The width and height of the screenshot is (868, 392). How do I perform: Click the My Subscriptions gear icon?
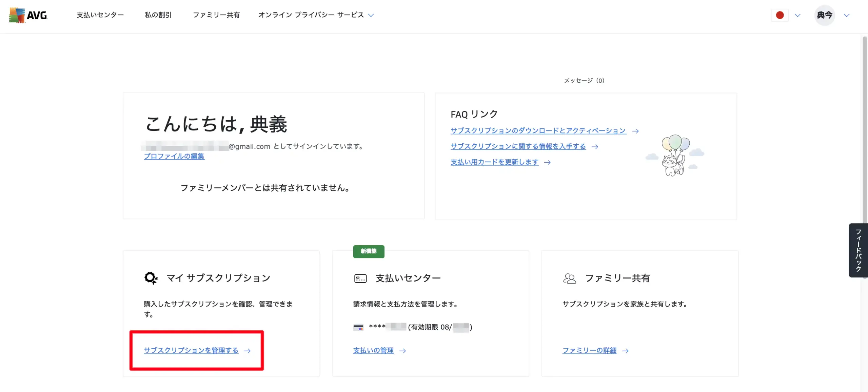point(151,278)
